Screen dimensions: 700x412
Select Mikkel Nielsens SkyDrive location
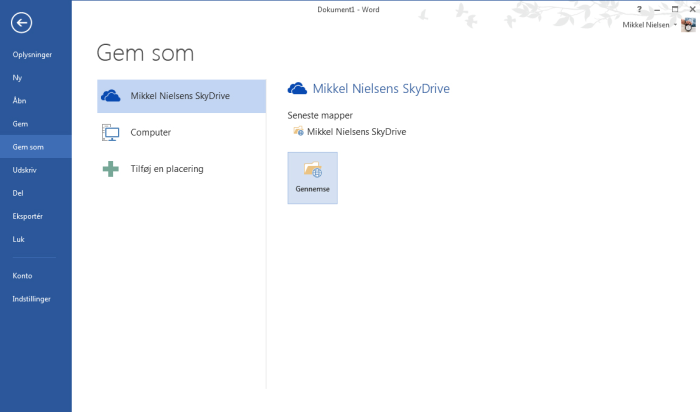coord(182,96)
